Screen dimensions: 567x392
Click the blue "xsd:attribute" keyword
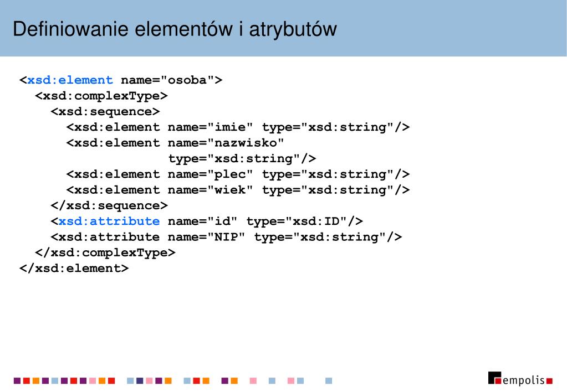109,221
